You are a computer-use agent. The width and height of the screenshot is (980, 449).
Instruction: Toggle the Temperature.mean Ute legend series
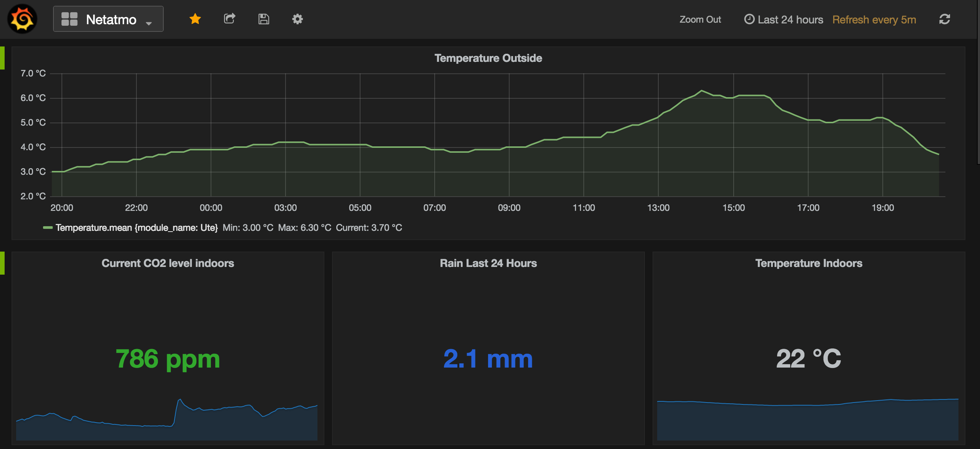136,228
